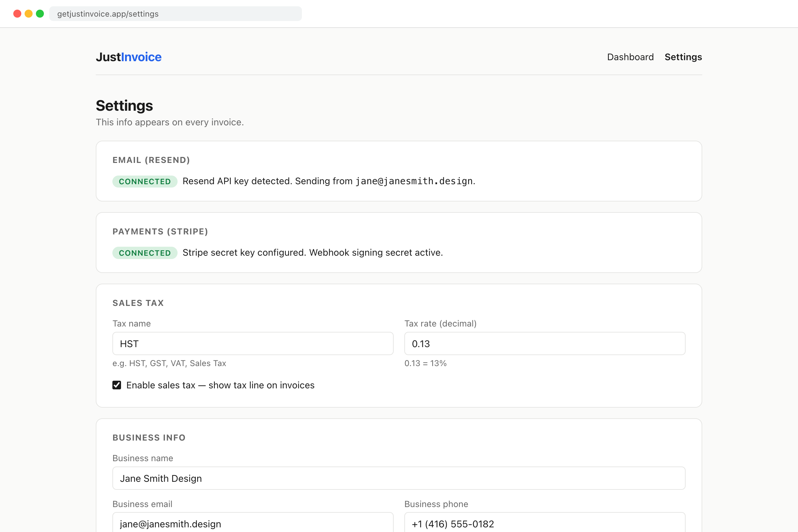798x532 pixels.
Task: Select the Settings nav link
Action: (683, 57)
